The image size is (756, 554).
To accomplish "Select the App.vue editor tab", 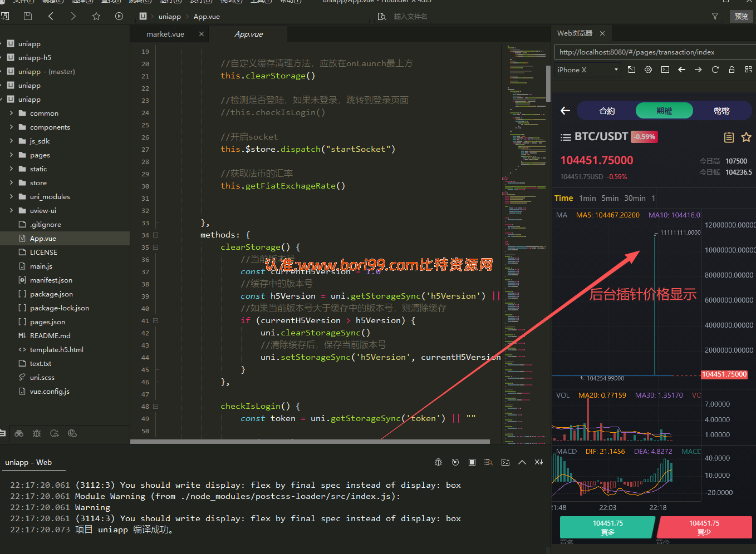I will coord(249,34).
